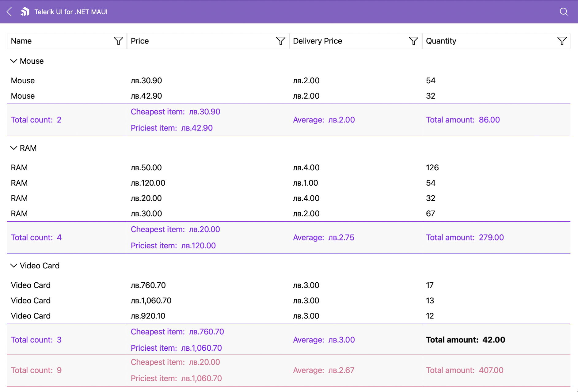This screenshot has width=578, height=392.
Task: Open the Name column filter icon
Action: 118,41
